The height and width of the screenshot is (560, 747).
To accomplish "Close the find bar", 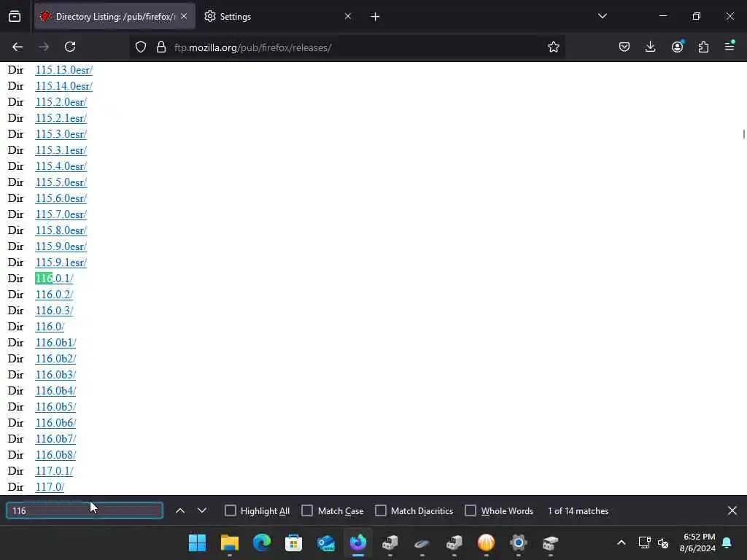I will pyautogui.click(x=732, y=510).
